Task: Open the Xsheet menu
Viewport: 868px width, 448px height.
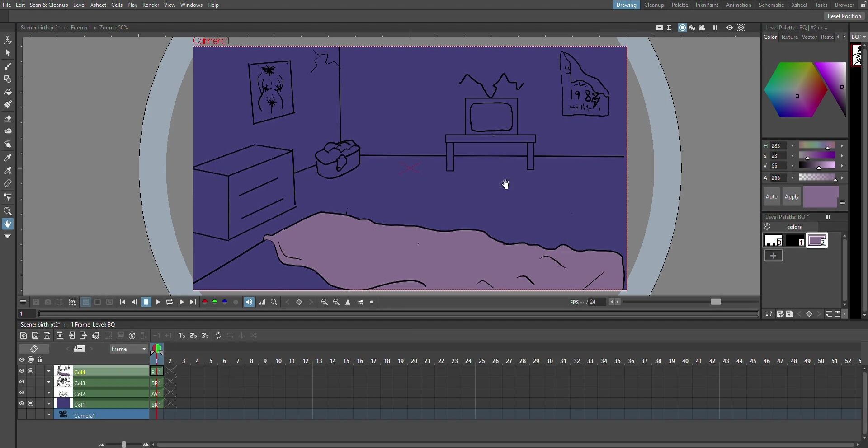Action: (98, 5)
